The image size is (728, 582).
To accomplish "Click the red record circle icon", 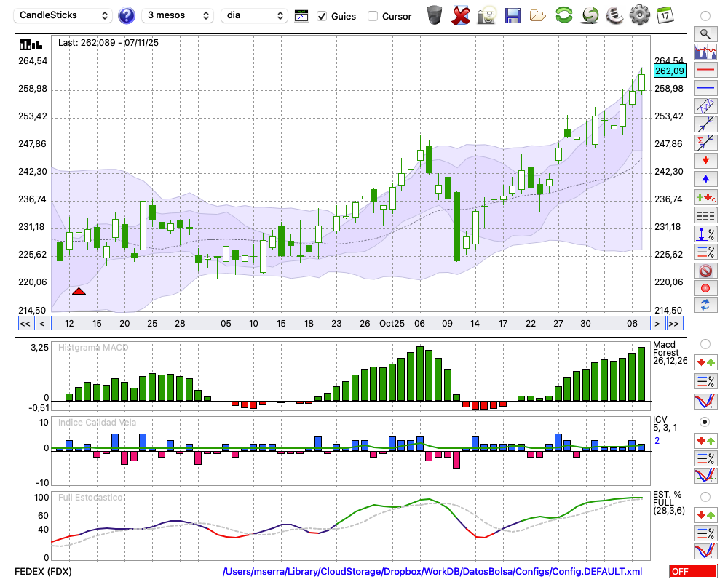I will tap(705, 288).
